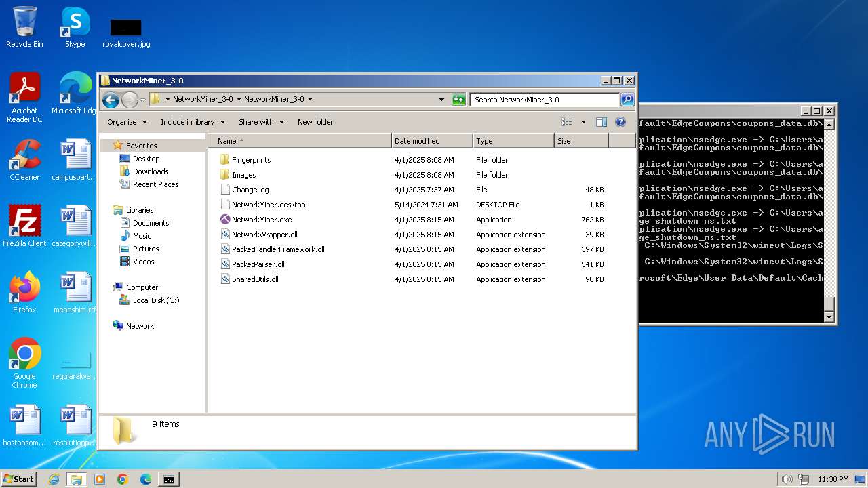The width and height of the screenshot is (868, 488).
Task: Click Internet Explorer icon on taskbar
Action: 54,479
